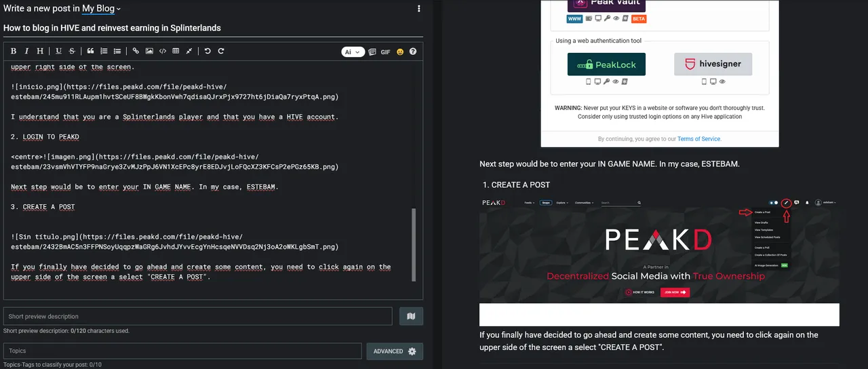This screenshot has height=369, width=868.
Task: Click the PeakLock login image in preview
Action: point(606,64)
